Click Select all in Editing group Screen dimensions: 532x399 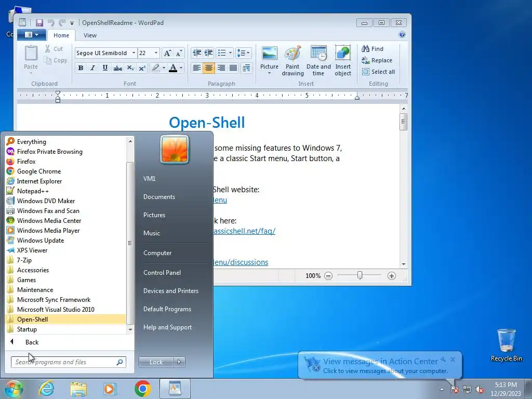pos(378,72)
